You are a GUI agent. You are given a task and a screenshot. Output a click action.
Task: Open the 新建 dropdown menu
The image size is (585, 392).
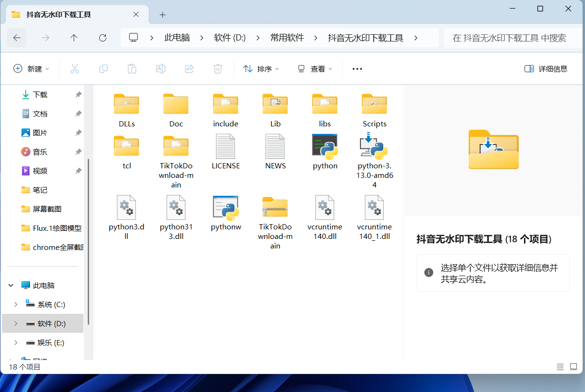(31, 69)
